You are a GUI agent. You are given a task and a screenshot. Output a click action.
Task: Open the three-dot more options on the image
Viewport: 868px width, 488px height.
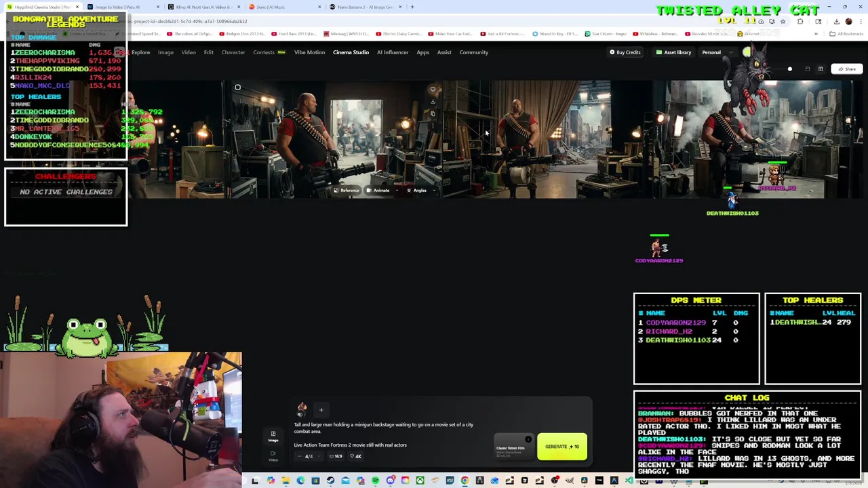pos(433,126)
